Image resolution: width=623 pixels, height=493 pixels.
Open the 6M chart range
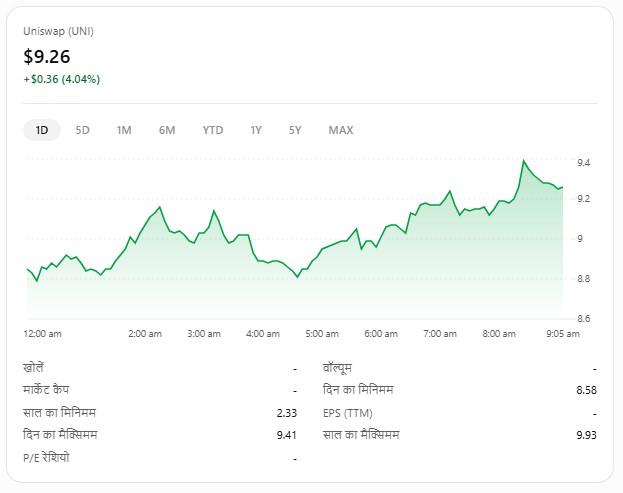coord(167,130)
